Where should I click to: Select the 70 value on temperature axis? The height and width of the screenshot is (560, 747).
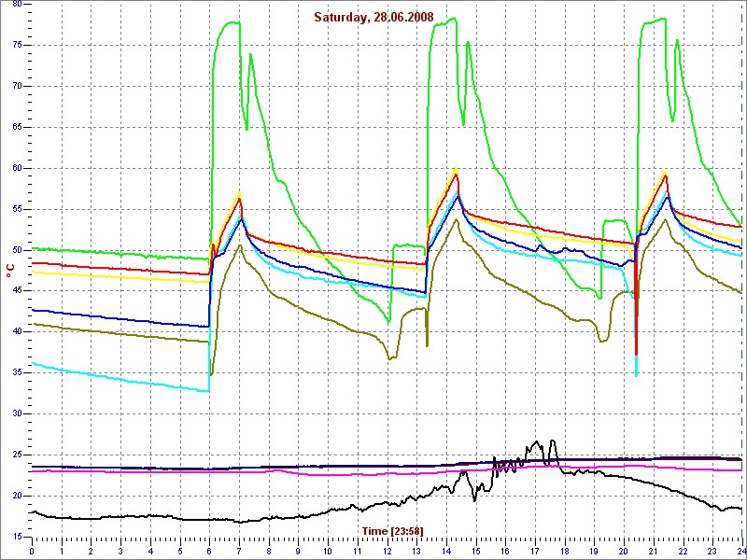pyautogui.click(x=16, y=87)
